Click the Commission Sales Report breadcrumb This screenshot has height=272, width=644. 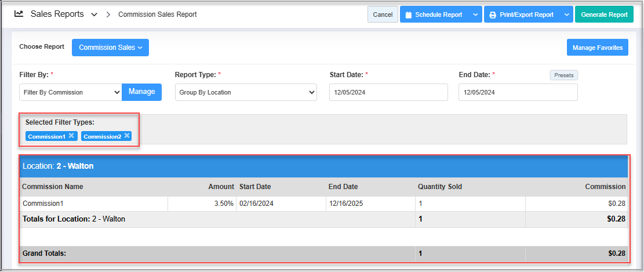tap(157, 14)
